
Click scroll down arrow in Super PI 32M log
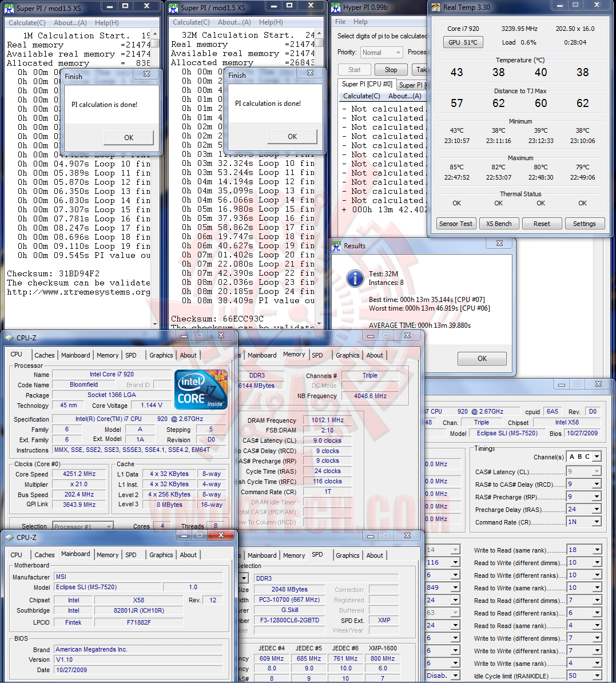tap(319, 323)
